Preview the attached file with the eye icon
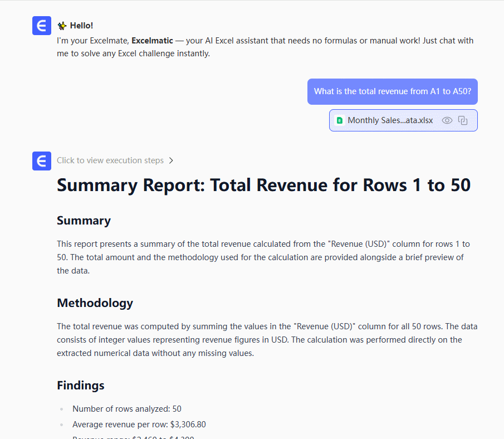 click(x=447, y=120)
